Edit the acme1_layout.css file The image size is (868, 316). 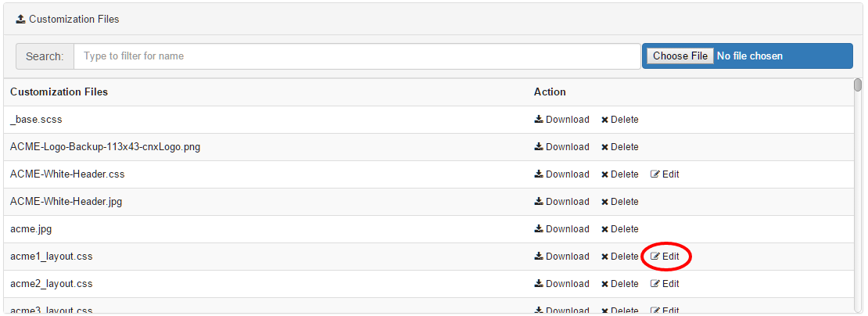pyautogui.click(x=665, y=257)
